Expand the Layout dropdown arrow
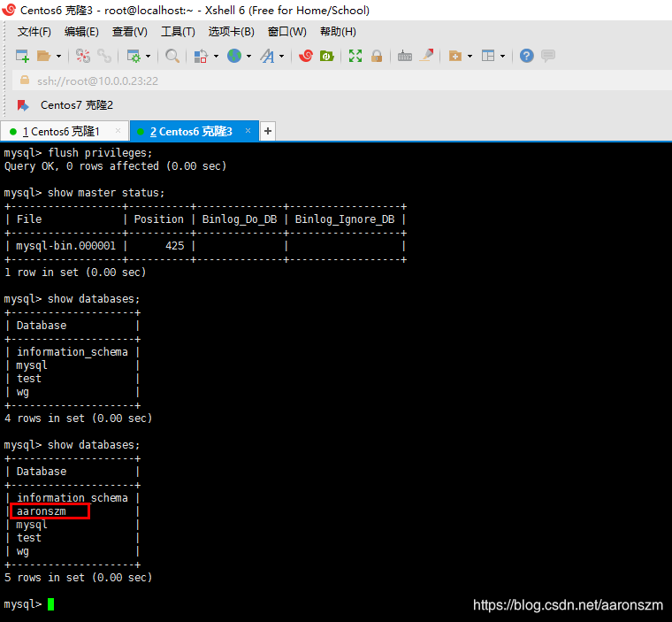 point(503,57)
